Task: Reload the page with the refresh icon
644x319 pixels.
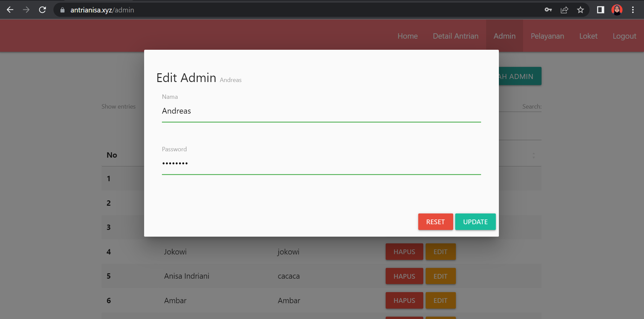Action: (x=42, y=10)
